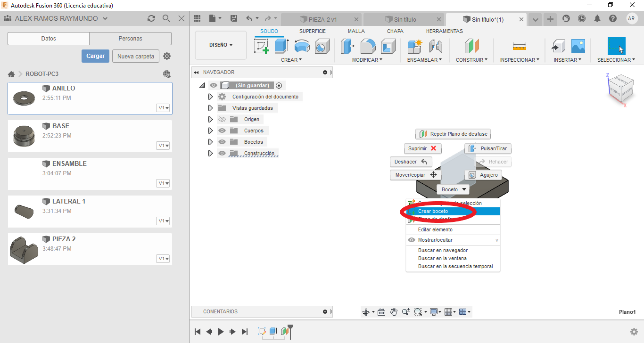The image size is (644, 343).
Task: Toggle visibility of (Sin guardar) root component
Action: click(214, 85)
